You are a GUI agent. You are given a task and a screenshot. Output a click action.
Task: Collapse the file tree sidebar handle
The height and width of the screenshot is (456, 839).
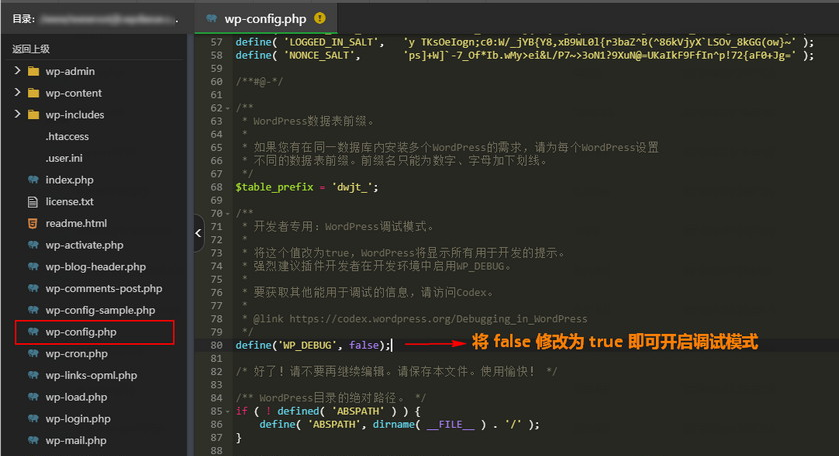[x=197, y=232]
